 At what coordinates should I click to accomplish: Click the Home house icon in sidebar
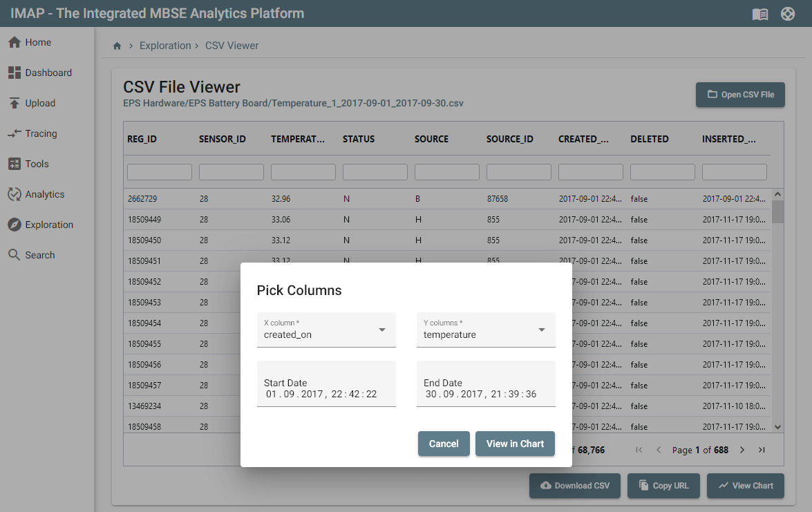click(15, 42)
